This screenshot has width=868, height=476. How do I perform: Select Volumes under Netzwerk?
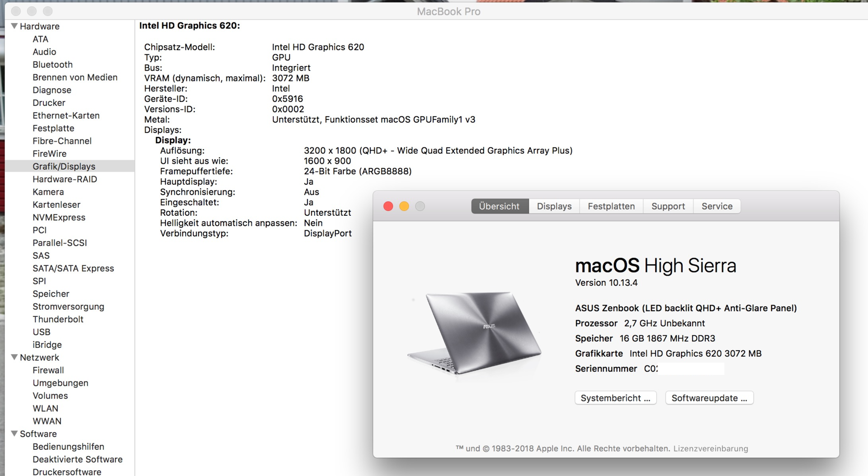coord(50,396)
